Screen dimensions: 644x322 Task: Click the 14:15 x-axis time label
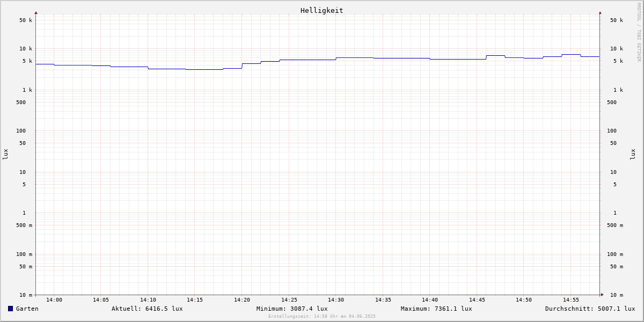point(195,300)
